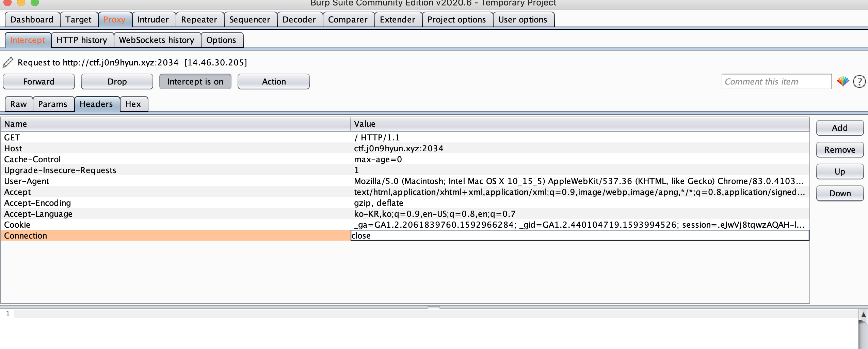
Task: Click the Add header button
Action: pyautogui.click(x=840, y=128)
